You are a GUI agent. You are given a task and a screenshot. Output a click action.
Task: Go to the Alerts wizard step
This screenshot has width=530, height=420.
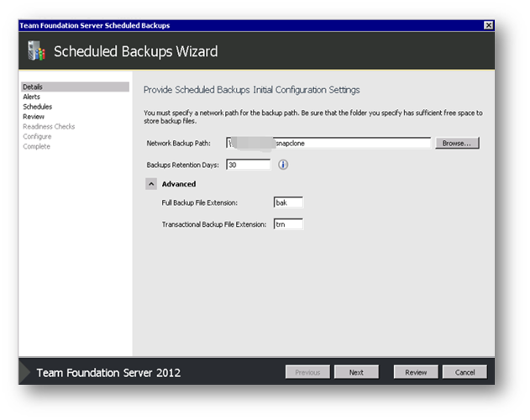[x=31, y=97]
